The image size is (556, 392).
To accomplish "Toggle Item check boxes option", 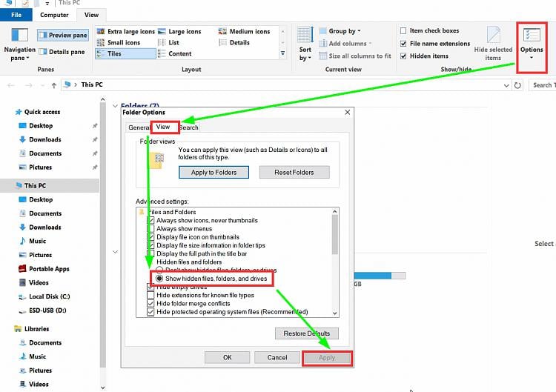I will [x=403, y=31].
